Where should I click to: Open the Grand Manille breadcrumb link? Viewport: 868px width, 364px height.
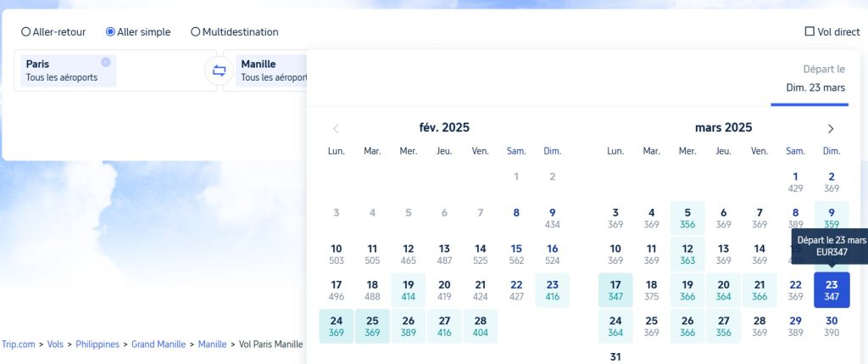tap(159, 344)
